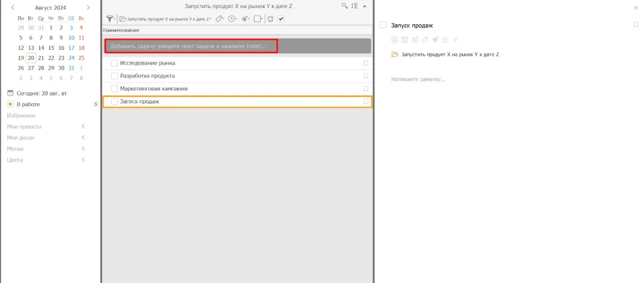The height and width of the screenshot is (283, 644).
Task: Click the Добавить задачу input field
Action: point(191,46)
